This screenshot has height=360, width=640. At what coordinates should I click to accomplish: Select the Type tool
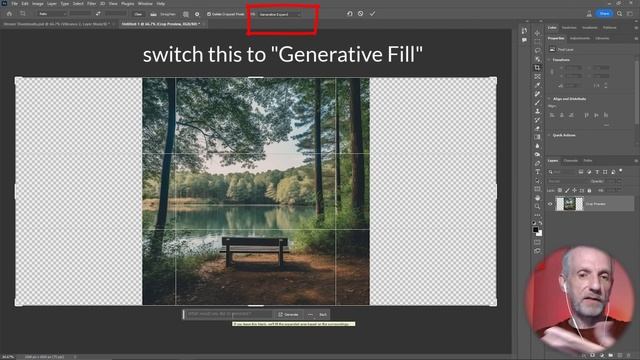point(537,172)
